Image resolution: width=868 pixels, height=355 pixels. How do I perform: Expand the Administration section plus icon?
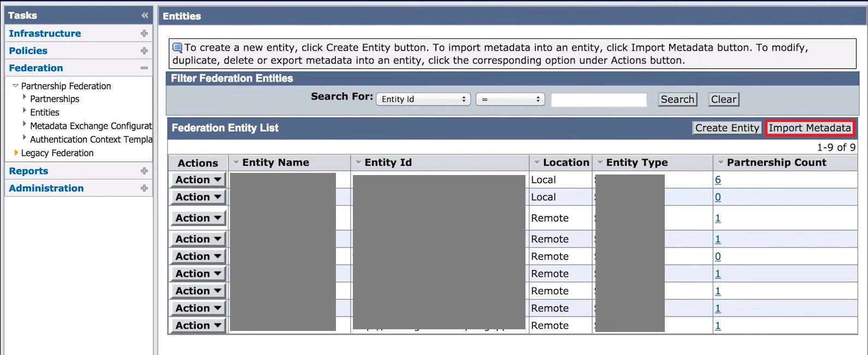point(144,188)
